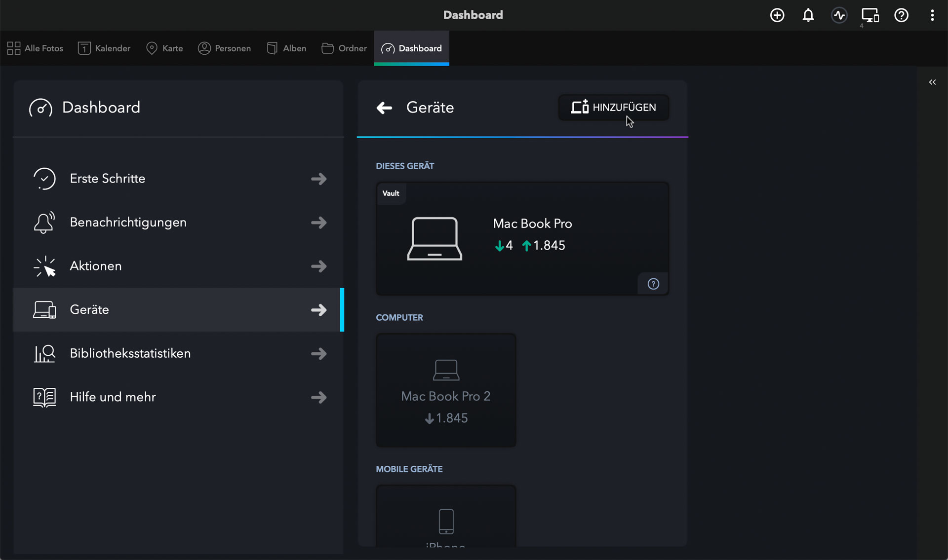This screenshot has width=948, height=560.
Task: Switch to Kalender tab
Action: coord(104,48)
